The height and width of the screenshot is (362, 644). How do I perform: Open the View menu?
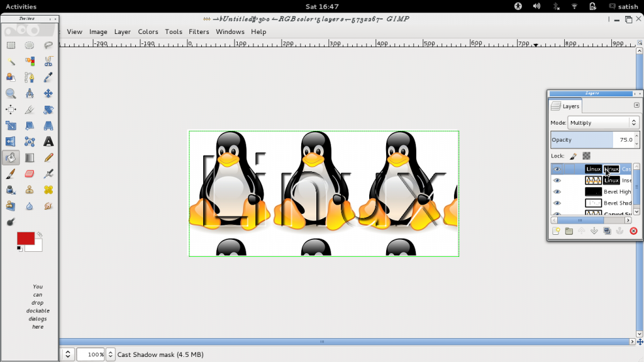click(x=74, y=31)
